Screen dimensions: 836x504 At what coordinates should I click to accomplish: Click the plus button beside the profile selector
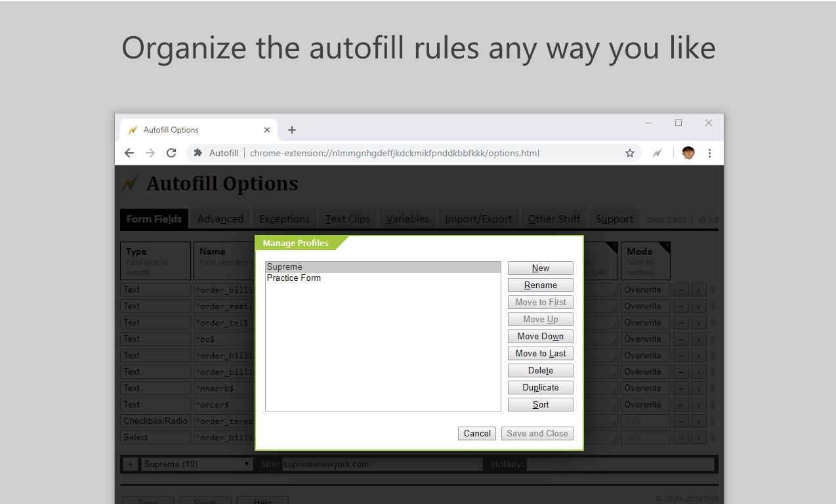coord(130,464)
